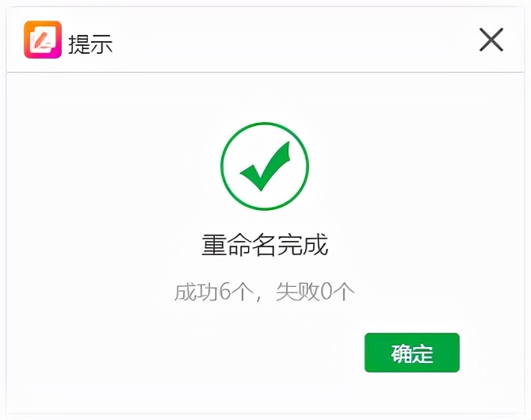Screen dimensions: 531x420
Task: Click the 失败0个 failure count text
Action: pos(315,292)
